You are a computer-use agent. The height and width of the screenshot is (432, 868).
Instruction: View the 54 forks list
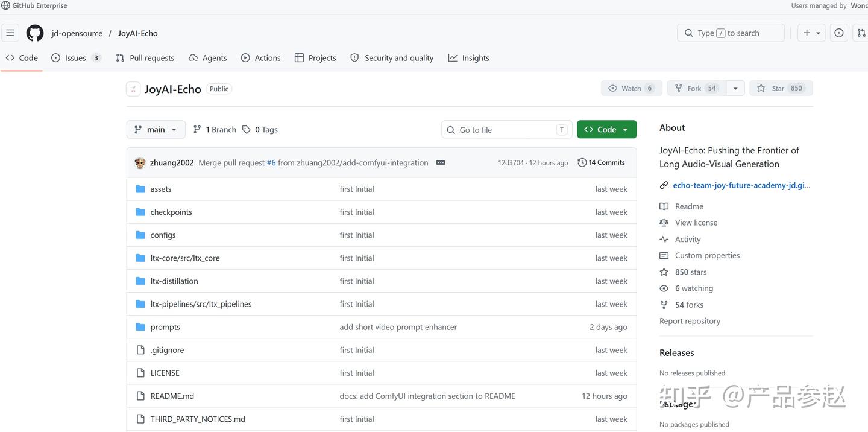tap(689, 305)
